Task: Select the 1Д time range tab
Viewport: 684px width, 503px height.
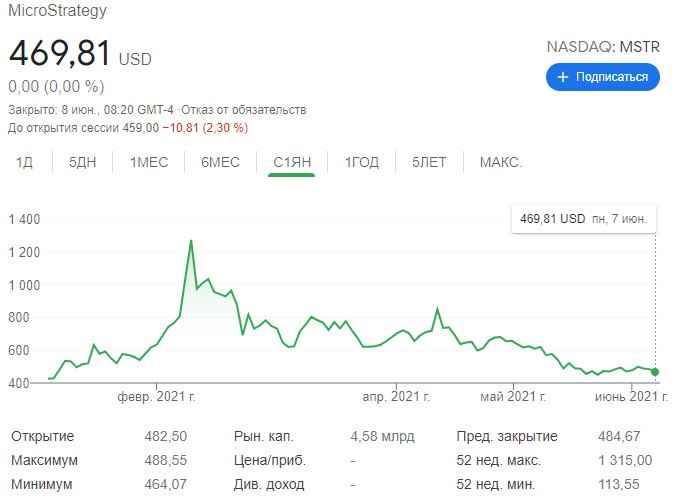Action: point(24,162)
